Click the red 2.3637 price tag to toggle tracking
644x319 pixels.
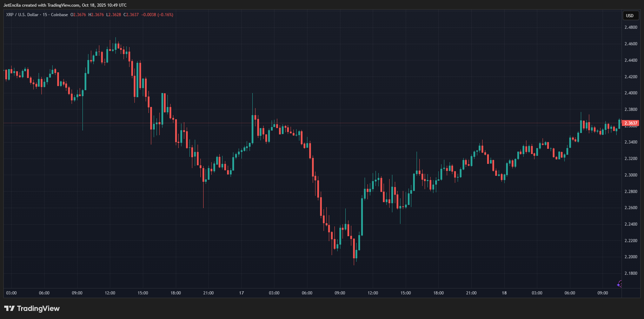pyautogui.click(x=631, y=123)
